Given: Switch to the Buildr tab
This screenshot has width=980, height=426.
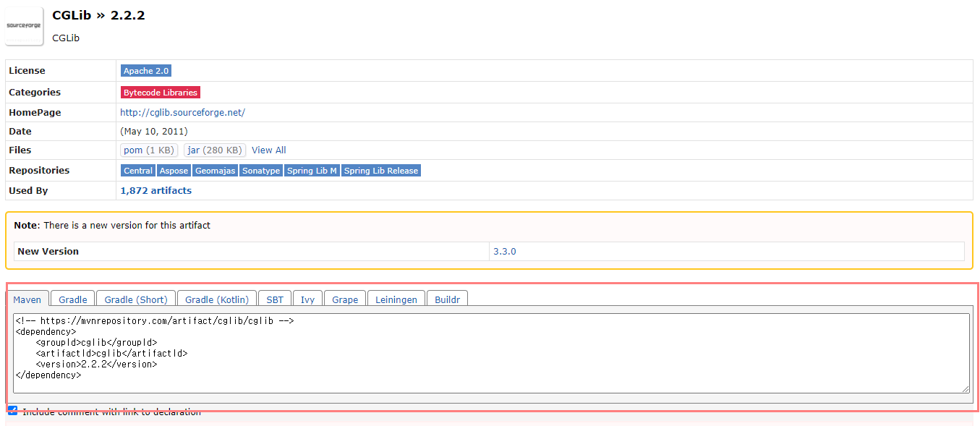Looking at the screenshot, I should point(448,299).
